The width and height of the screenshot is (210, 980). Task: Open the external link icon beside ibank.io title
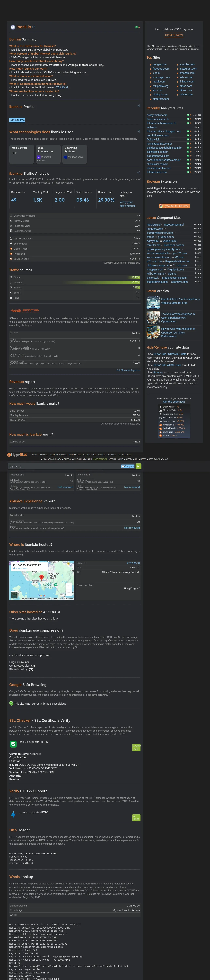[34, 27]
